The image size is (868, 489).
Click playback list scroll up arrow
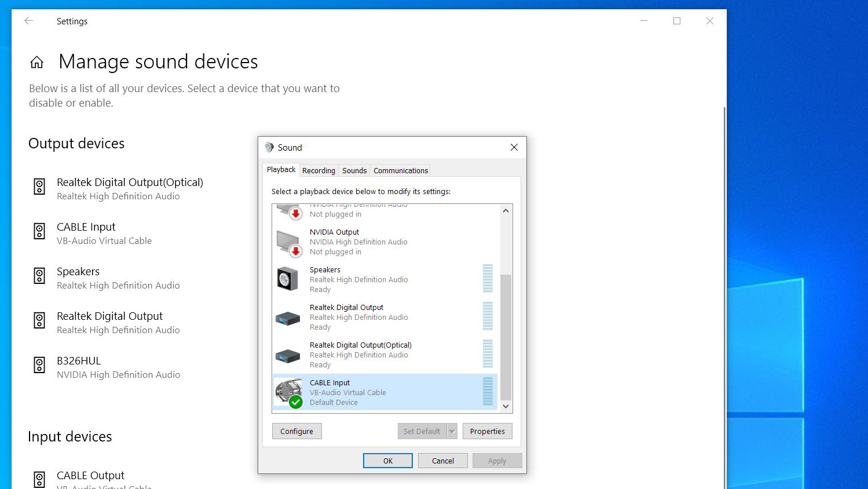click(x=506, y=210)
